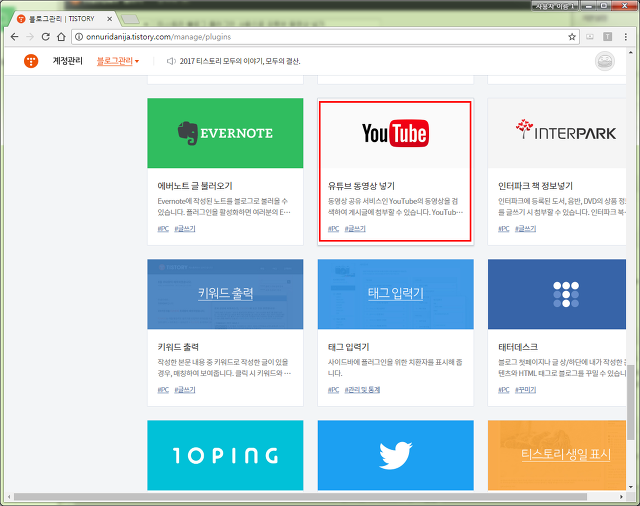Open the 10PING plugin banner
The height and width of the screenshot is (506, 640).
pyautogui.click(x=225, y=455)
